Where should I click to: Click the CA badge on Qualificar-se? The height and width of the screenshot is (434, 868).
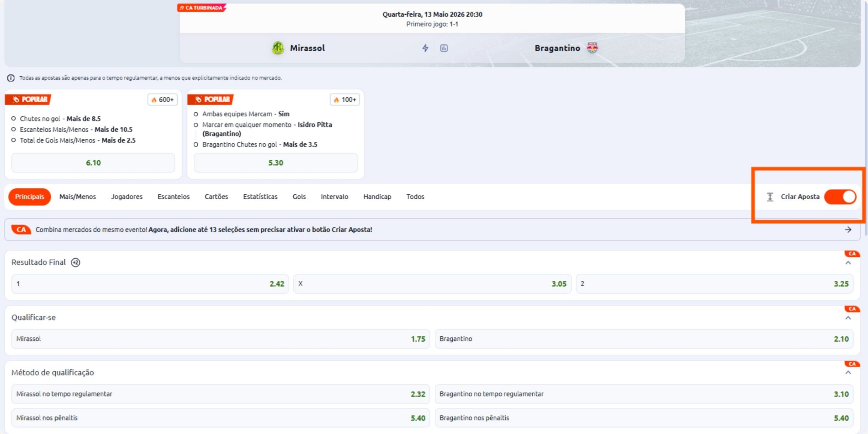tap(852, 309)
